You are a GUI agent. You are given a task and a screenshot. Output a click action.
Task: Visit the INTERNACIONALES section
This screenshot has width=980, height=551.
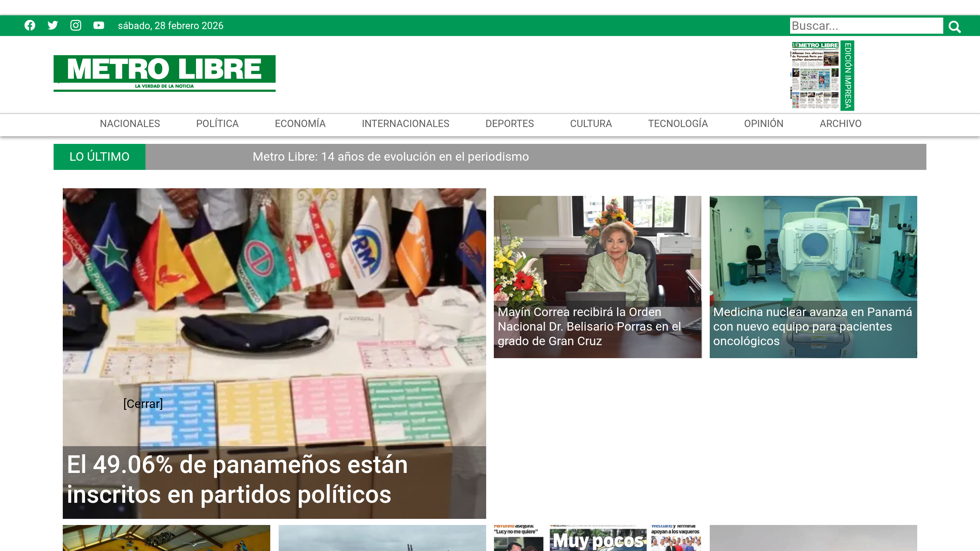(405, 124)
